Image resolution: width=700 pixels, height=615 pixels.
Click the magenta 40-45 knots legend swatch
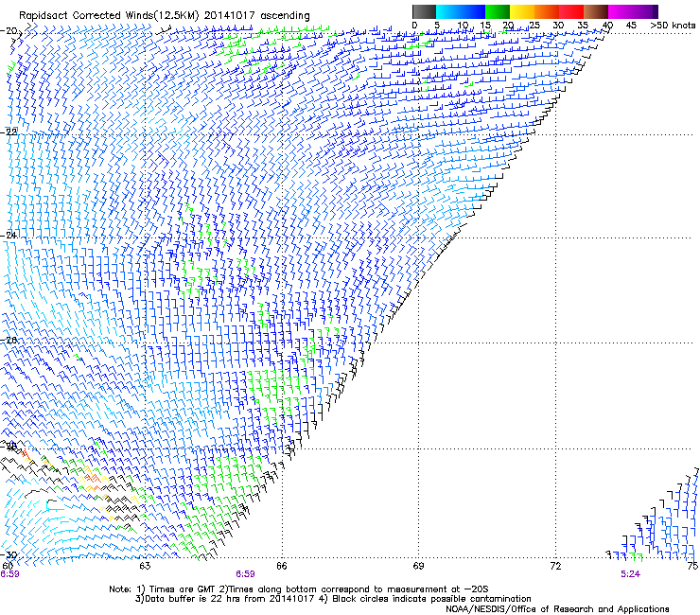pyautogui.click(x=621, y=11)
